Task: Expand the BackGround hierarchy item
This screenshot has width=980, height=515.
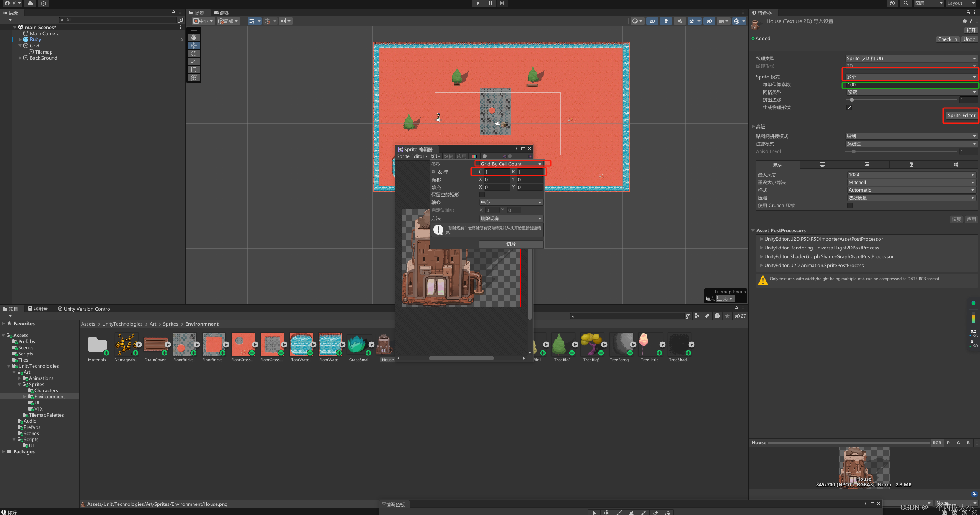Action: 20,58
